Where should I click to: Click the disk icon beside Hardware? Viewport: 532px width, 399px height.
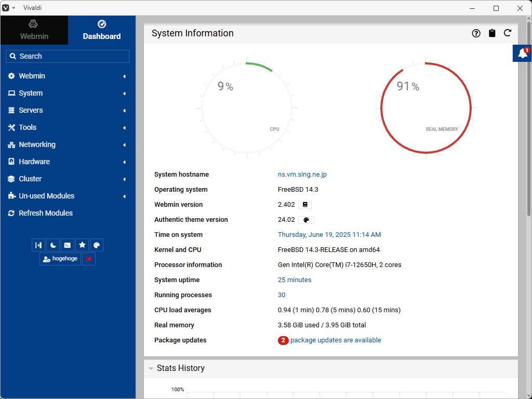[11, 162]
